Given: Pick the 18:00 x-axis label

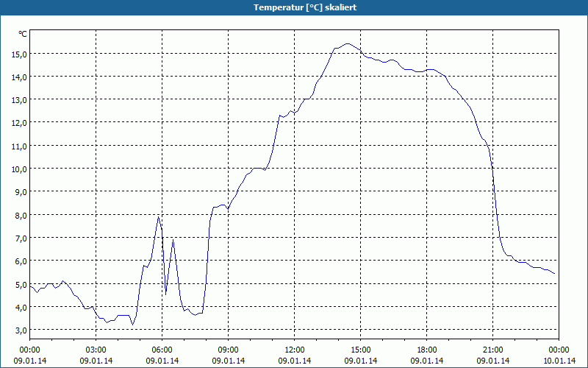Looking at the screenshot, I should pos(427,350).
